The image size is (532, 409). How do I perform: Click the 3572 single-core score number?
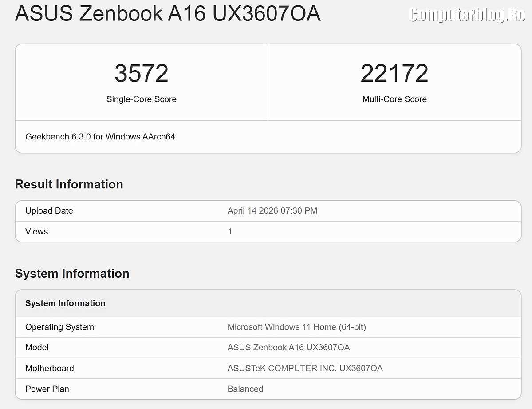coord(142,74)
